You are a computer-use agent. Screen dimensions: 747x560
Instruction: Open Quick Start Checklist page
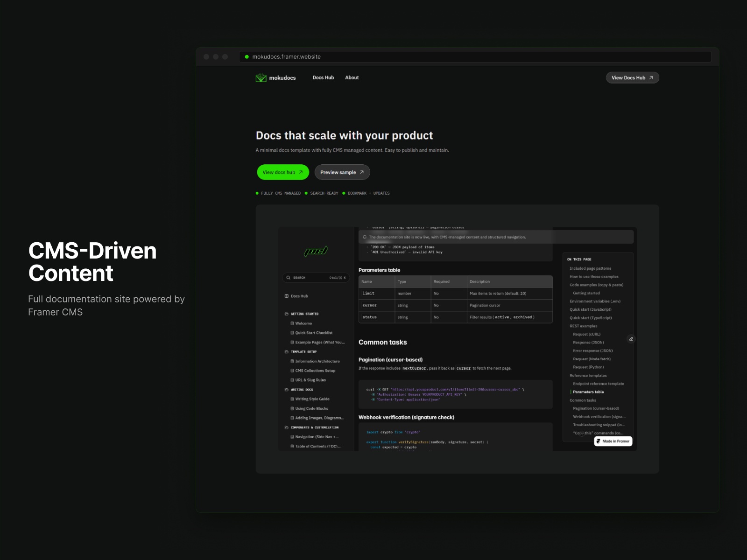[x=314, y=333]
